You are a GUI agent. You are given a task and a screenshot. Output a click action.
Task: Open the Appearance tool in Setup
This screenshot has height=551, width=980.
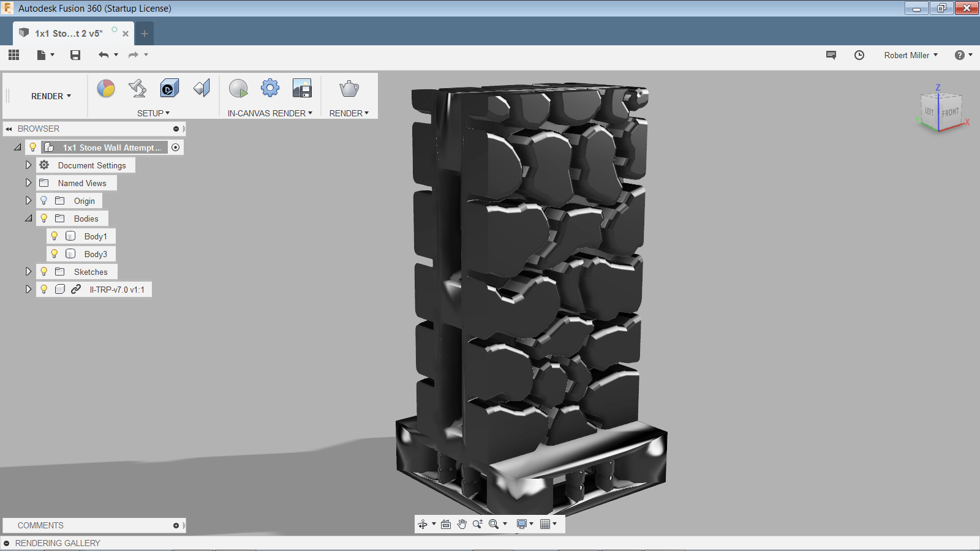pyautogui.click(x=106, y=89)
